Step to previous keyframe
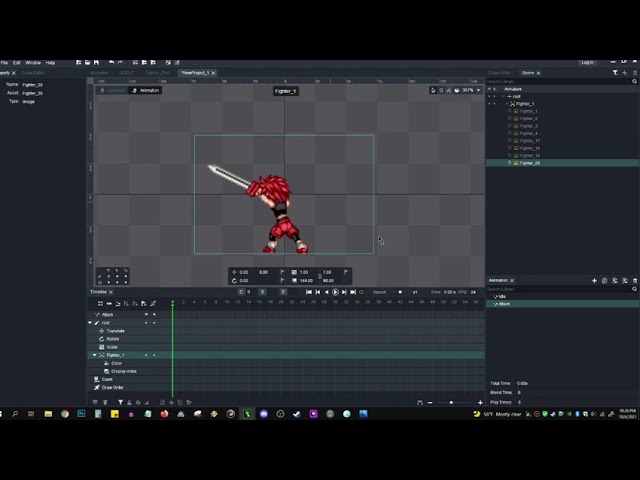The height and width of the screenshot is (480, 640). tap(318, 292)
